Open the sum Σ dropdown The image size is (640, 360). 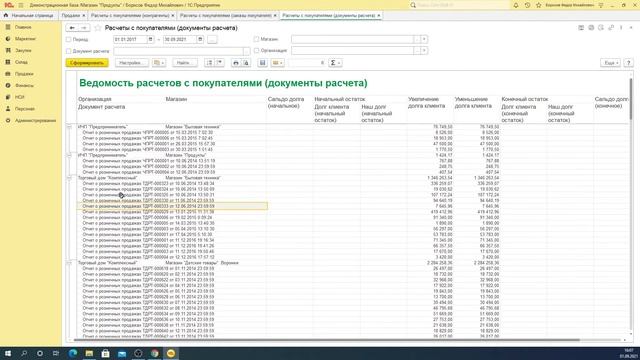pyautogui.click(x=336, y=63)
